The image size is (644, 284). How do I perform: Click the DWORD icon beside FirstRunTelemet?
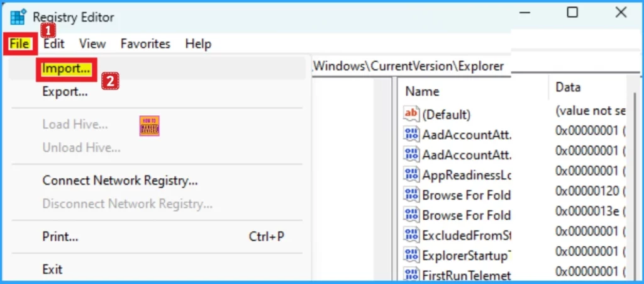(411, 275)
